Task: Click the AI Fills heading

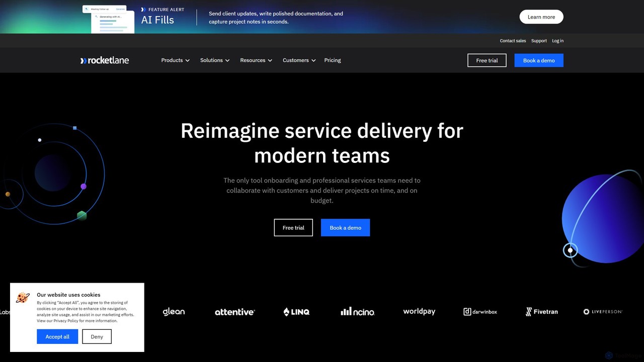Action: pyautogui.click(x=157, y=20)
